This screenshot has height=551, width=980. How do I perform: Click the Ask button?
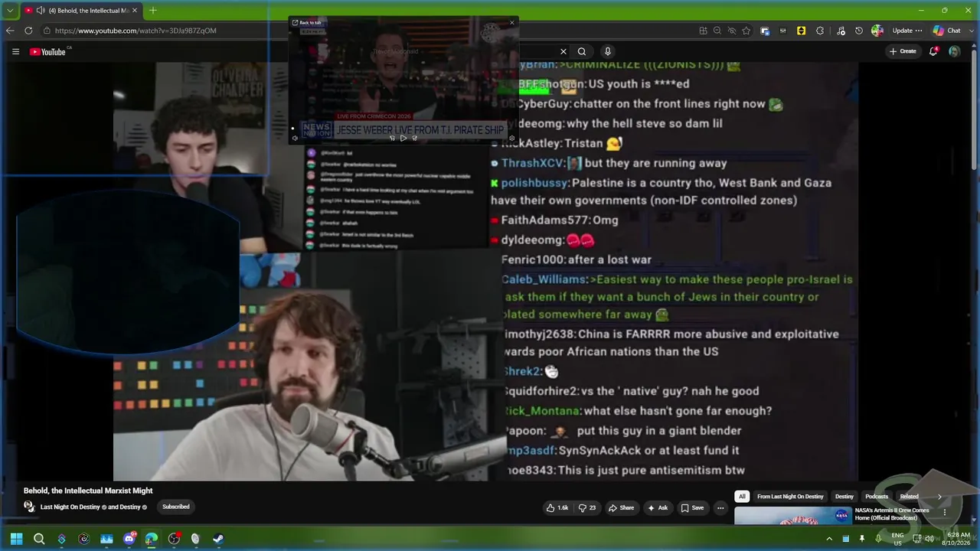point(658,507)
